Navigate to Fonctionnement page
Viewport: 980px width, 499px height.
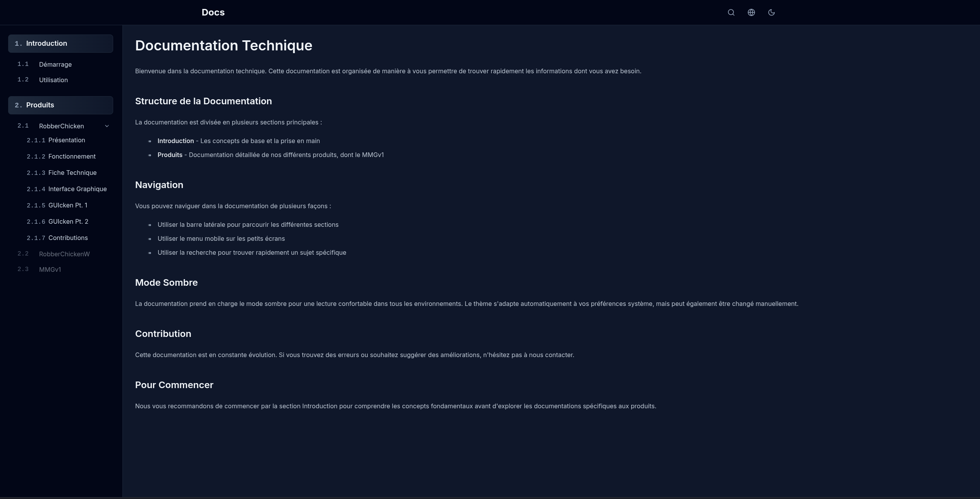point(72,156)
